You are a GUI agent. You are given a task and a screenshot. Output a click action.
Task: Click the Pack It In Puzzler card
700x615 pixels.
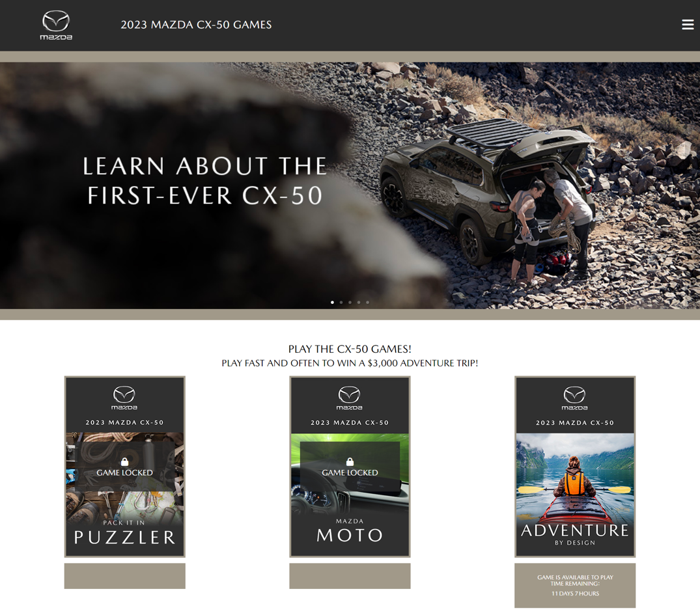pos(124,467)
